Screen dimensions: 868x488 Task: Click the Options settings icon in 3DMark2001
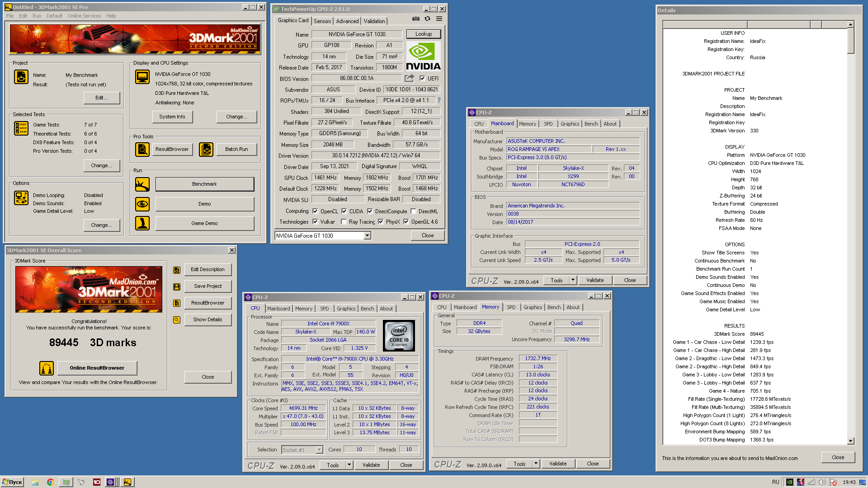click(x=21, y=197)
